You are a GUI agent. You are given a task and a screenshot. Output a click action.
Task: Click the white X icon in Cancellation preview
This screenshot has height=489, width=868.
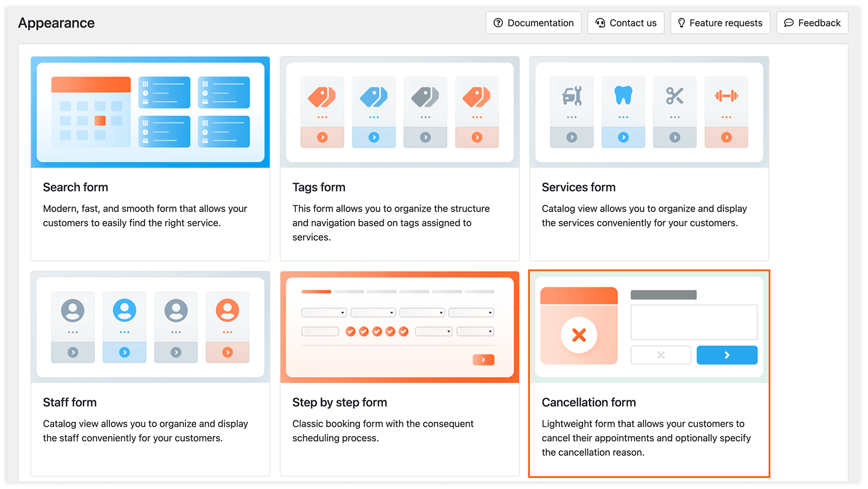point(578,335)
